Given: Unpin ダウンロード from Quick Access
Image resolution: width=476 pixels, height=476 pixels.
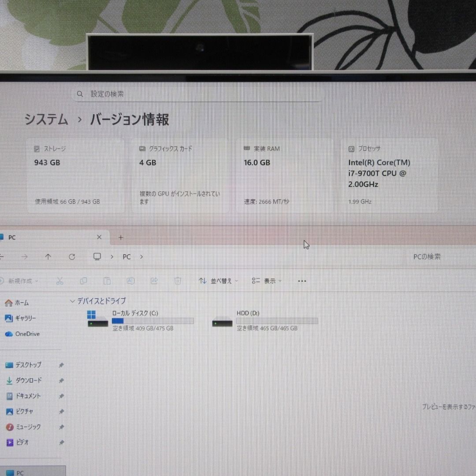Looking at the screenshot, I should 62,380.
